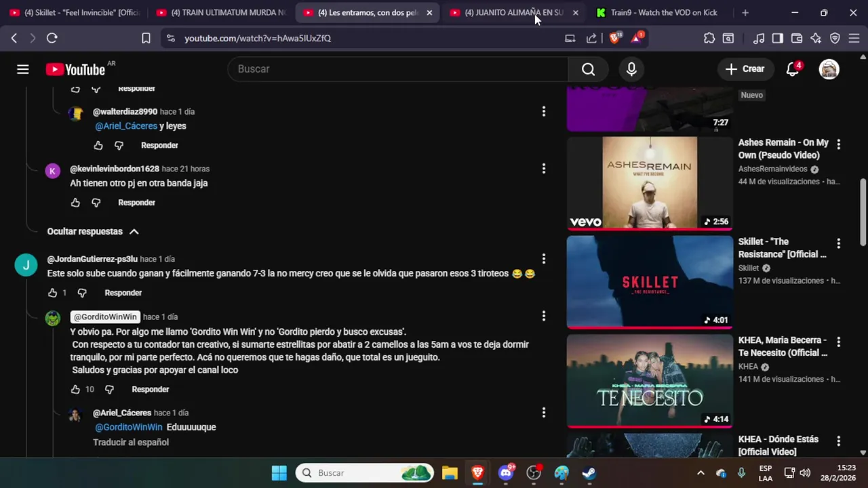
Task: Open Brave Shields icon in address bar
Action: [x=615, y=38]
